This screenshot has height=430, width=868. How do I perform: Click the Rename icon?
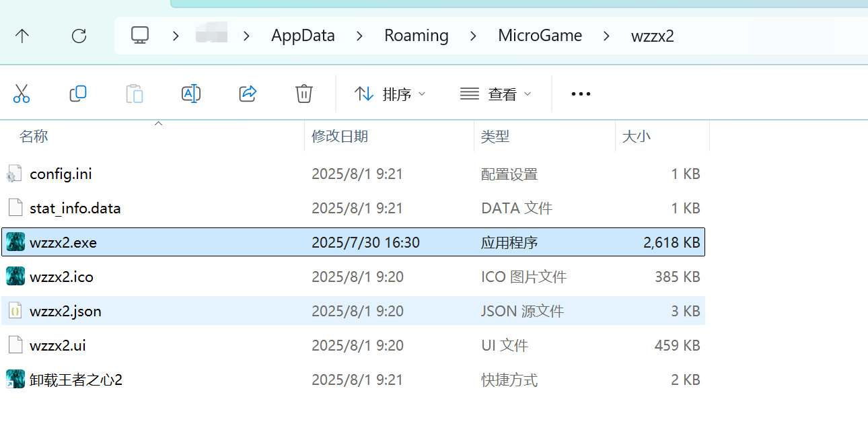(x=190, y=94)
